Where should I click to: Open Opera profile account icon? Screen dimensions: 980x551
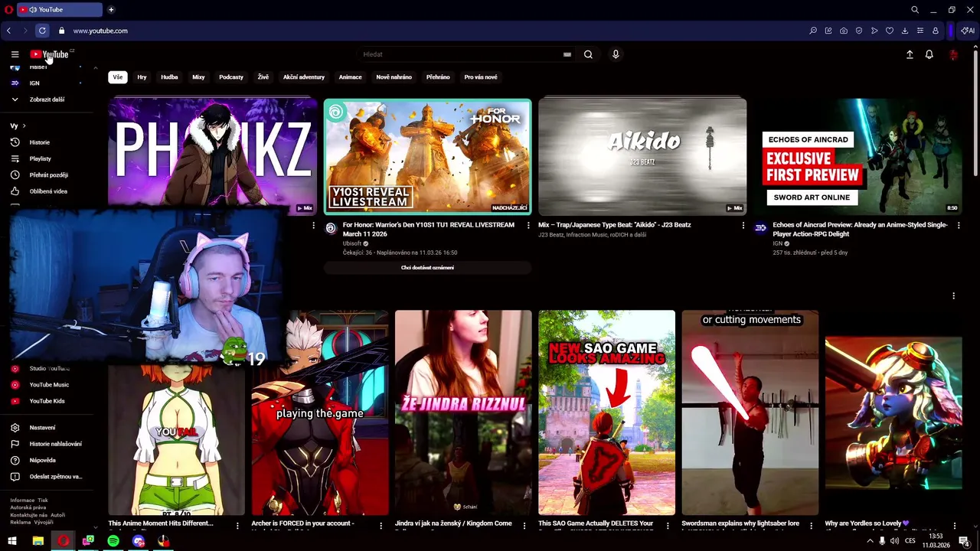(936, 31)
